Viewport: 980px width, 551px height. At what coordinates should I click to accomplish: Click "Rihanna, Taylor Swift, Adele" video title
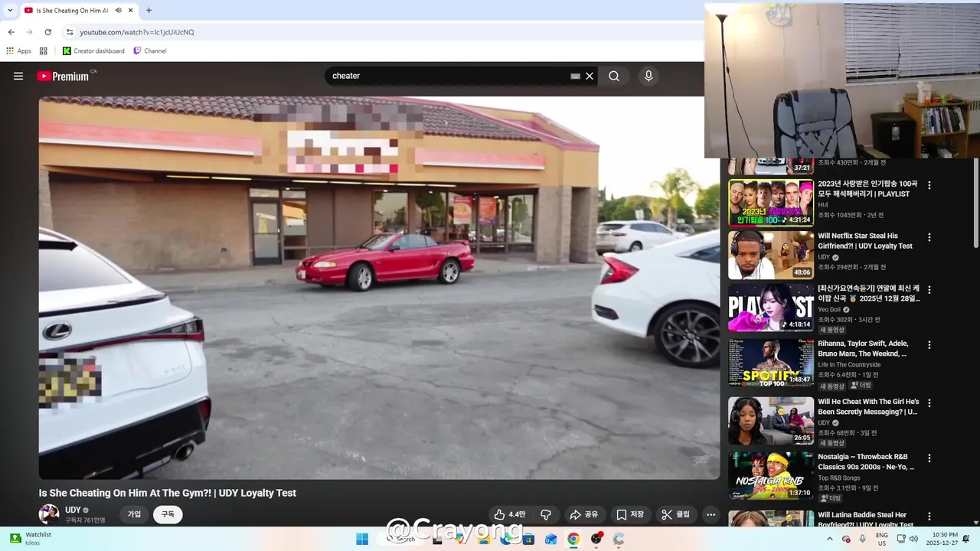click(864, 349)
